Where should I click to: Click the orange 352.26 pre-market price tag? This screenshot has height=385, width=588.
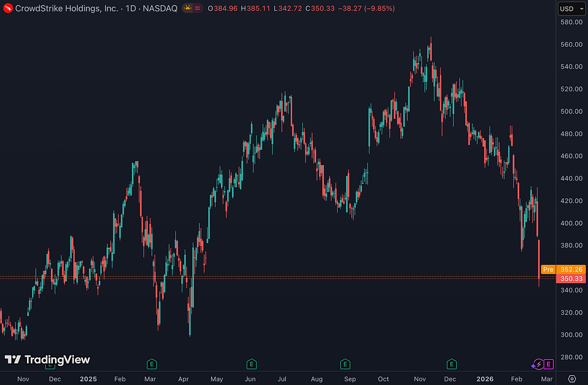pos(571,270)
